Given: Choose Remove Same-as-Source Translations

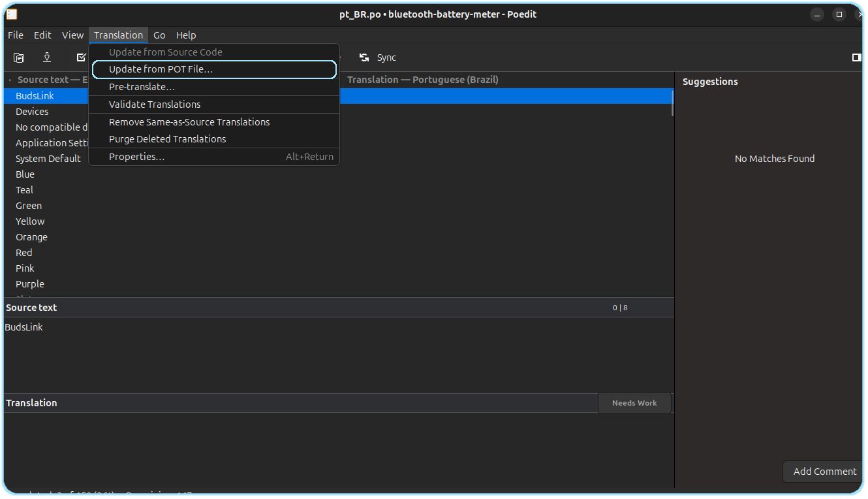Looking at the screenshot, I should click(x=189, y=122).
